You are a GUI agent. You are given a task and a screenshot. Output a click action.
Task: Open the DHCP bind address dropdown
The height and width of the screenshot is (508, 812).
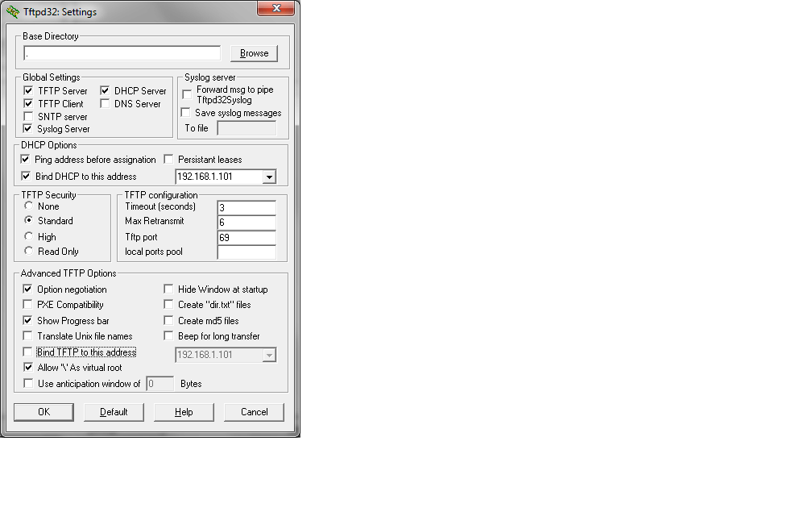269,177
